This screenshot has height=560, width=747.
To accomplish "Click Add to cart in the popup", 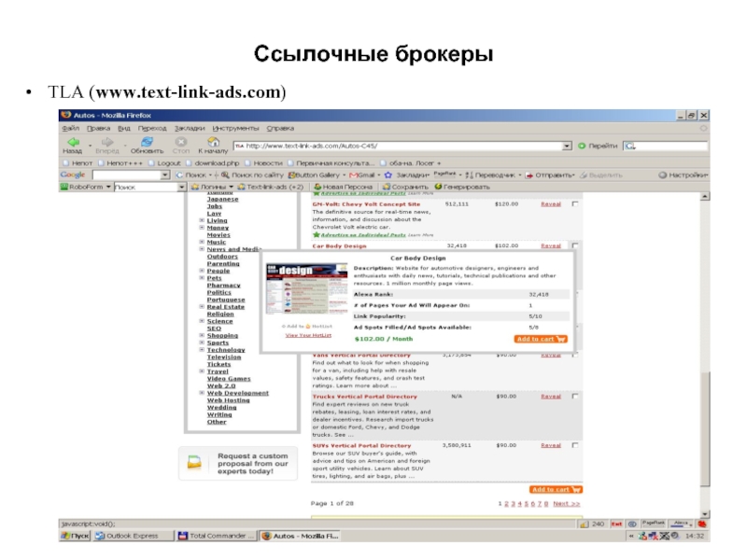I will click(x=541, y=339).
